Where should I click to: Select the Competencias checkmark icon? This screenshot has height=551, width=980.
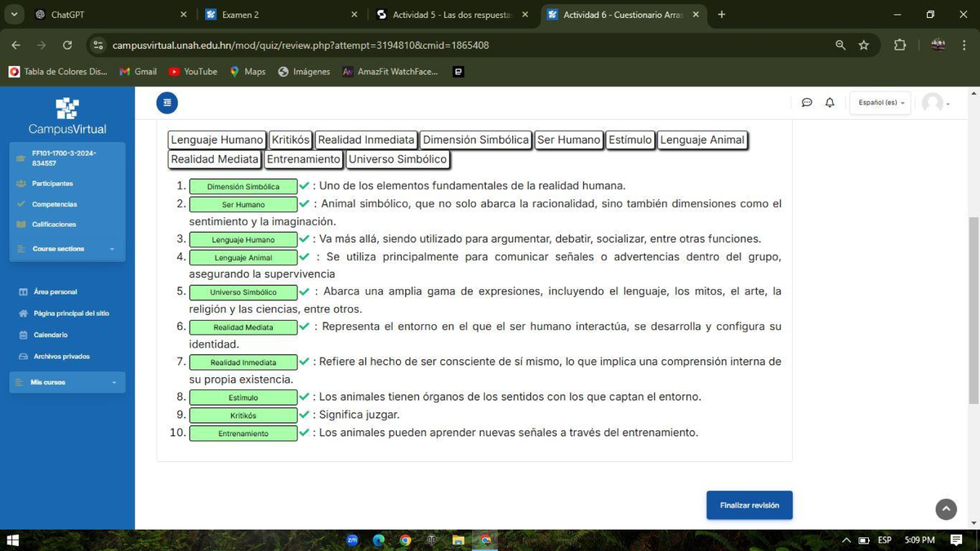point(22,204)
